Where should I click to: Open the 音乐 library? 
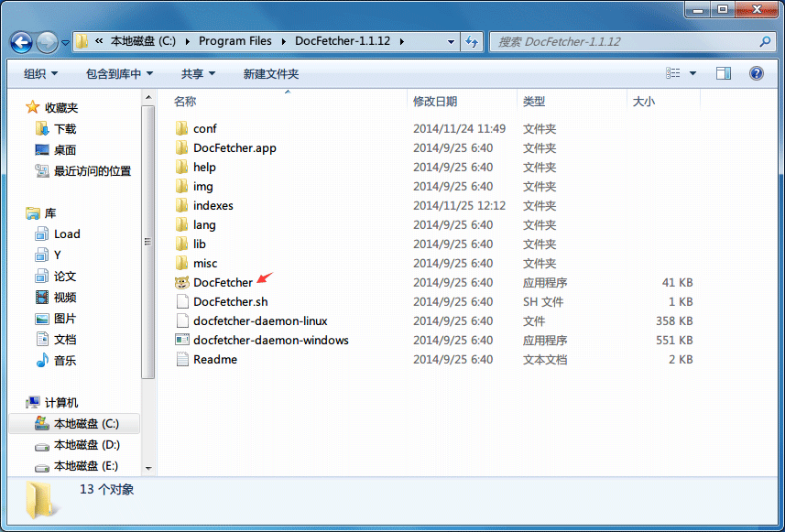click(65, 361)
